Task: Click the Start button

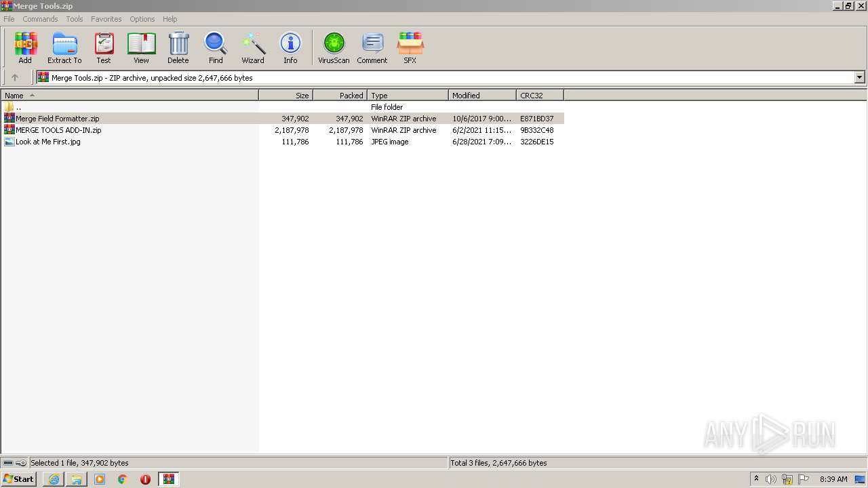Action: point(19,479)
